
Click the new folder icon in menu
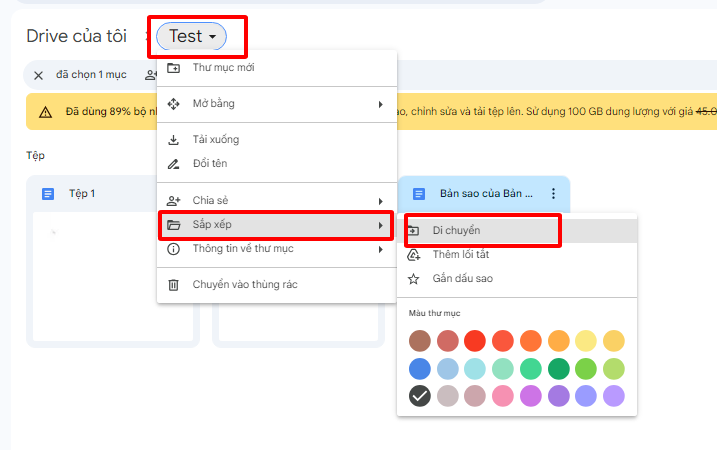point(173,68)
